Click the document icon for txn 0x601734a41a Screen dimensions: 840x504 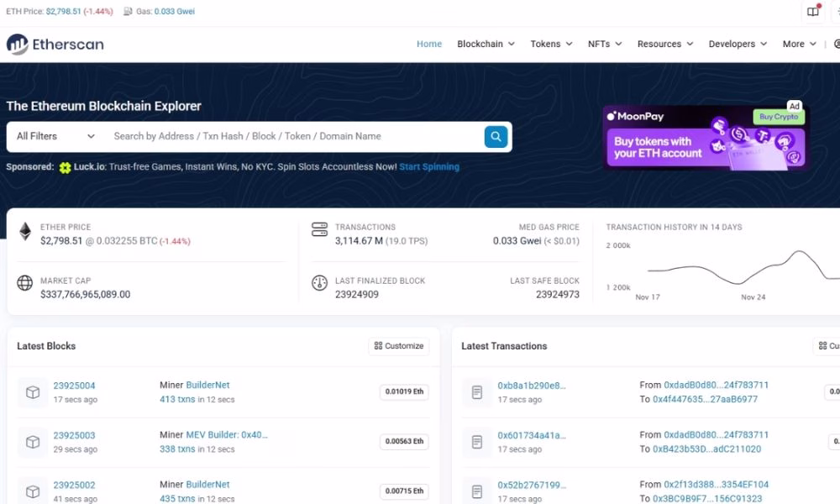[x=477, y=442]
